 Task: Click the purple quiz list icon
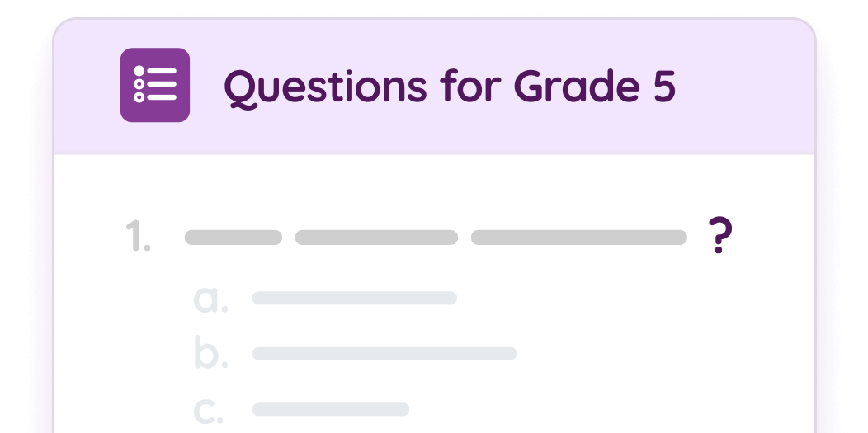pos(155,85)
